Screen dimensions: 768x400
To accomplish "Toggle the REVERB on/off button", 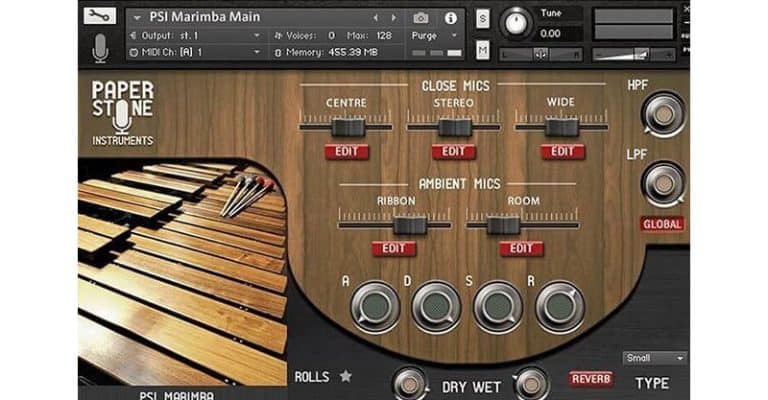I will click(x=591, y=379).
